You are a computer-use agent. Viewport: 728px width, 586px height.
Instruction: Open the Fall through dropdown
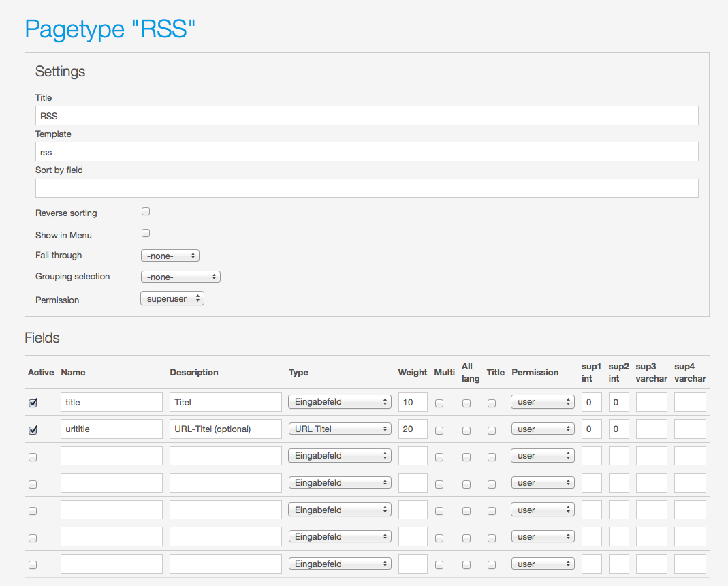[x=170, y=256]
